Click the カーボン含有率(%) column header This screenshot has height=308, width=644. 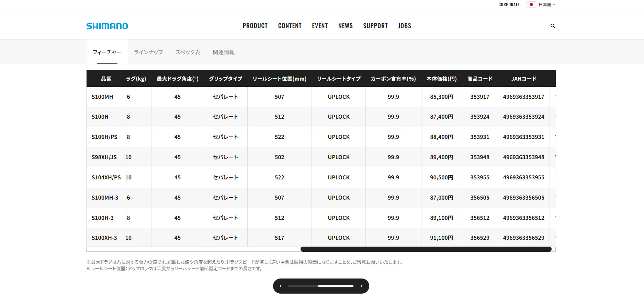[x=393, y=79]
